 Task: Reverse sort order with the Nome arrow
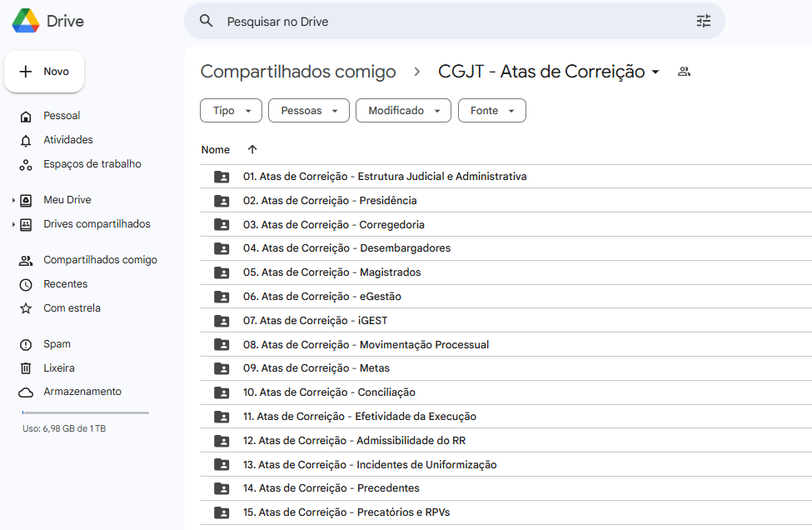click(252, 150)
